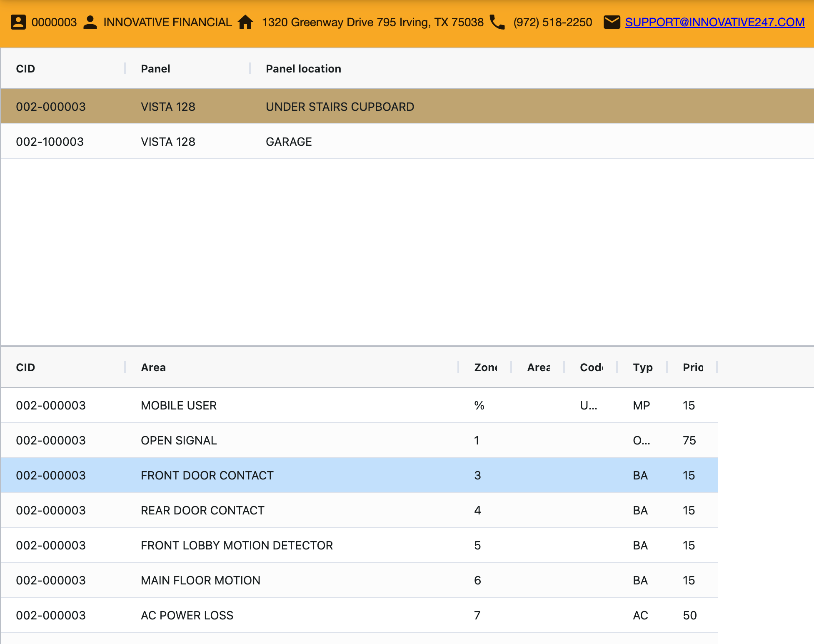Click the truncated U... code cell

(x=588, y=405)
